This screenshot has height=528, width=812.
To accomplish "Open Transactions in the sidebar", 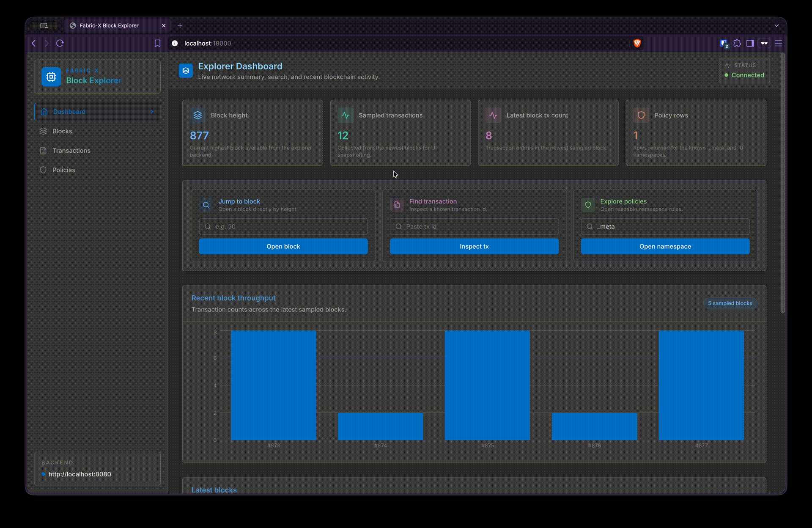I will (x=97, y=151).
